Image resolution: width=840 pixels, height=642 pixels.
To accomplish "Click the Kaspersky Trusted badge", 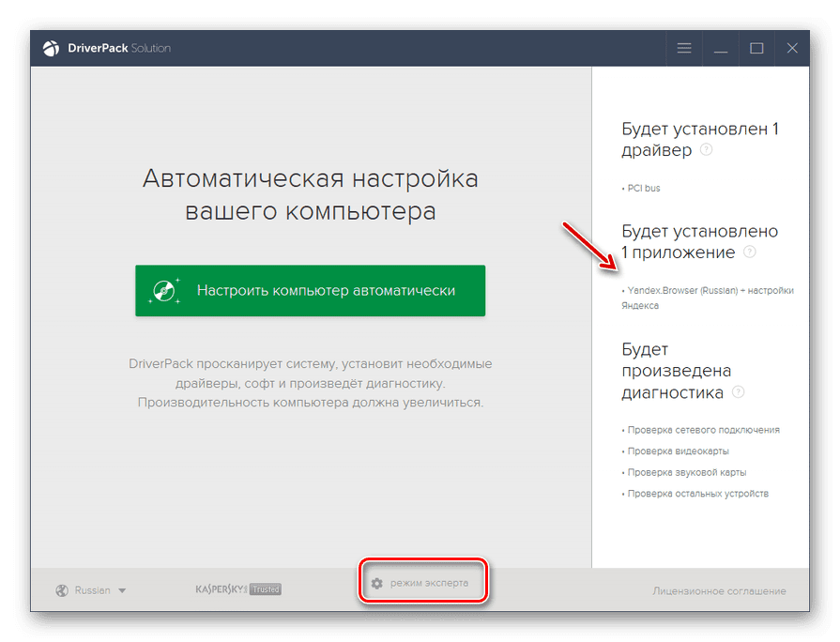I will click(x=238, y=589).
